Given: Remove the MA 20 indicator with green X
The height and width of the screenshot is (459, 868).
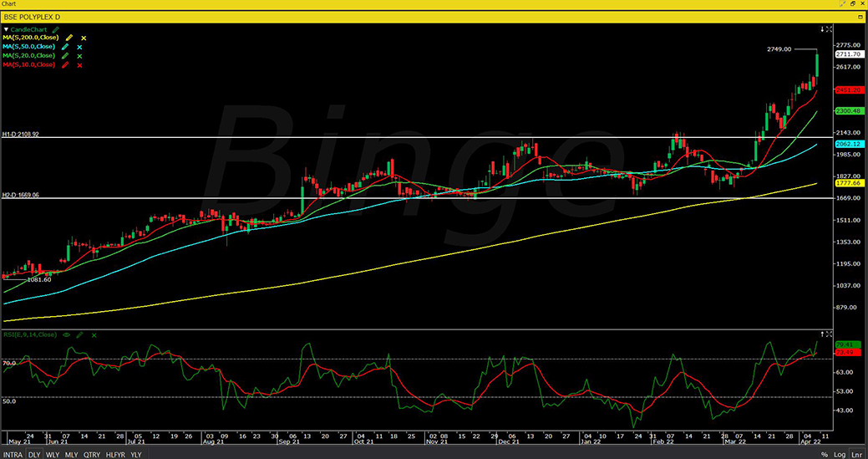Looking at the screenshot, I should tap(79, 56).
